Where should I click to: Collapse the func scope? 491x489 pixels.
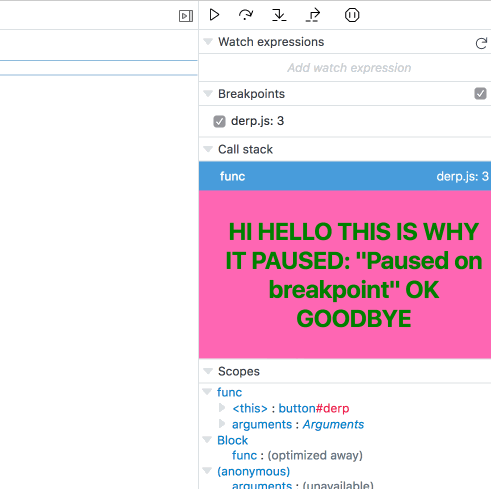click(x=207, y=392)
